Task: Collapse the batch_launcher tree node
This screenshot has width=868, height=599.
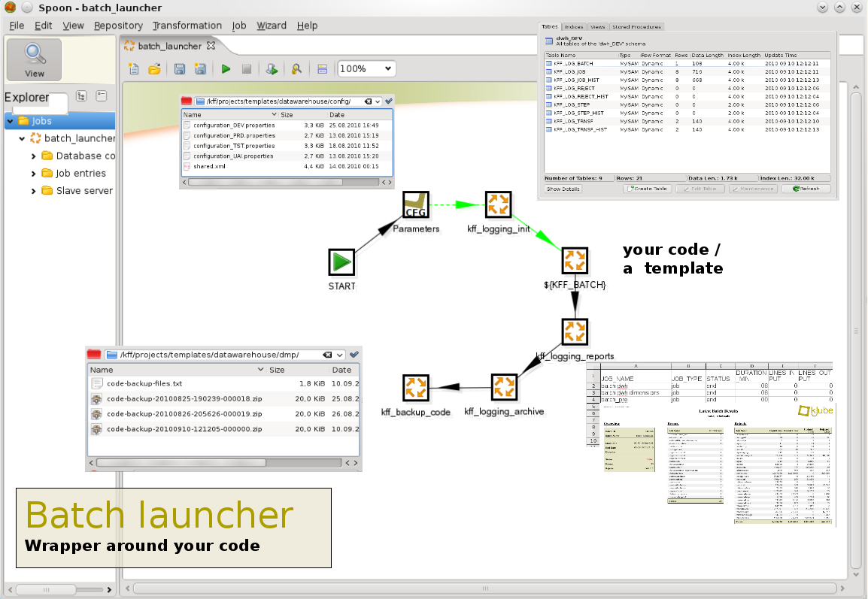Action: (x=22, y=138)
